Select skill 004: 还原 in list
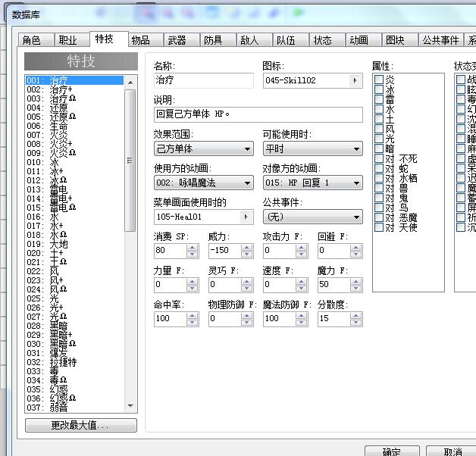This screenshot has width=476, height=456. (x=74, y=108)
